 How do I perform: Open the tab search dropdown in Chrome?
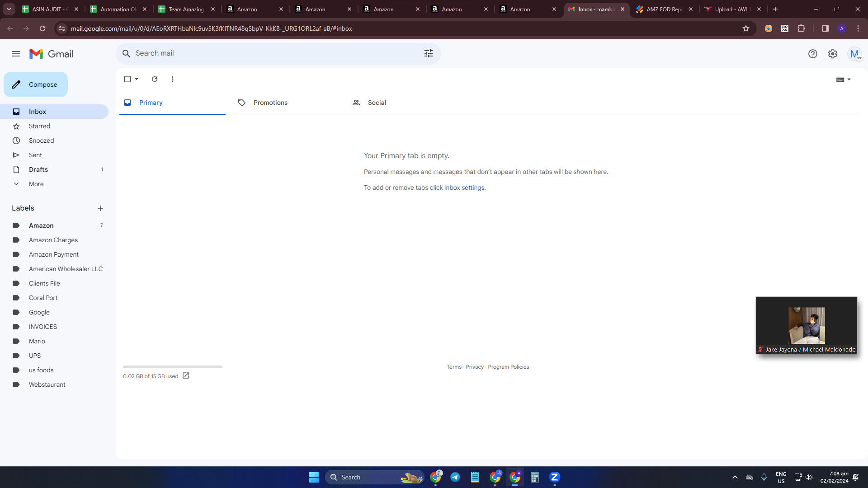[9, 9]
